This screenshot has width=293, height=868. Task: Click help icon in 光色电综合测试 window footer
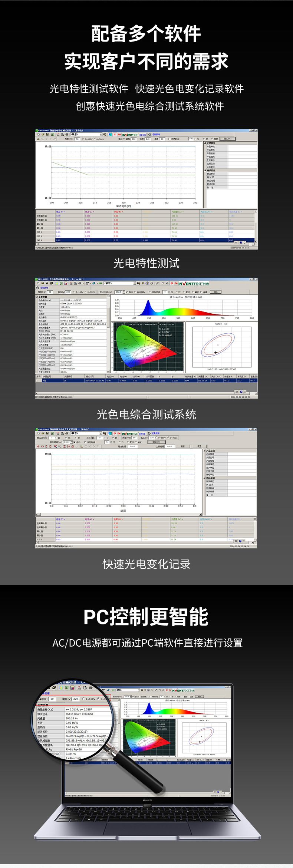coord(241,392)
